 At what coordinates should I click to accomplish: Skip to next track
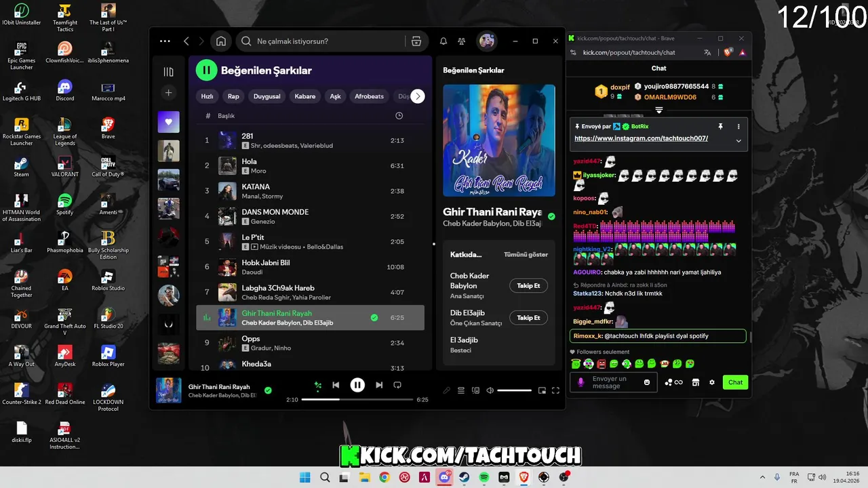pyautogui.click(x=379, y=385)
